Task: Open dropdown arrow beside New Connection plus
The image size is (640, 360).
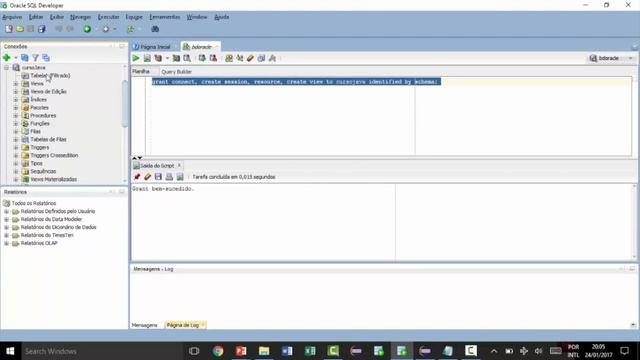Action: (x=16, y=58)
